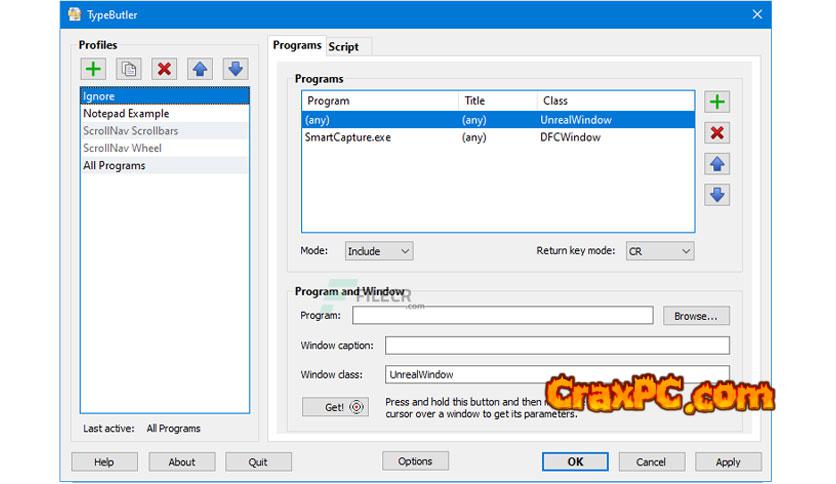Move selected profile down

pyautogui.click(x=235, y=69)
